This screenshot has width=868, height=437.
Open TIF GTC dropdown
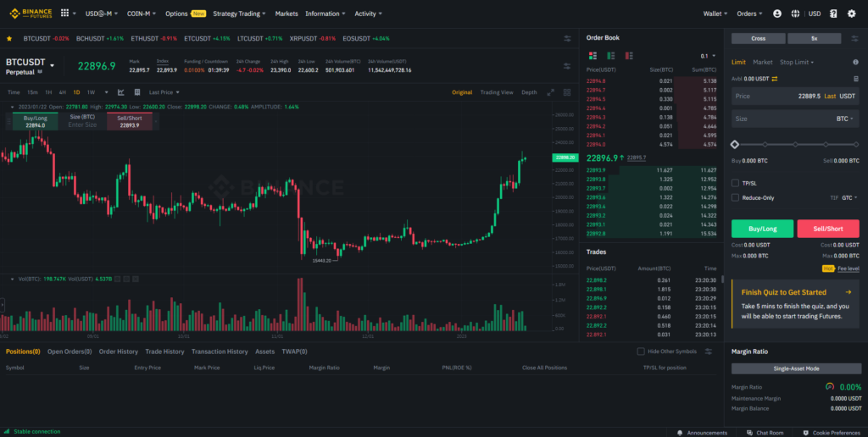[849, 197]
